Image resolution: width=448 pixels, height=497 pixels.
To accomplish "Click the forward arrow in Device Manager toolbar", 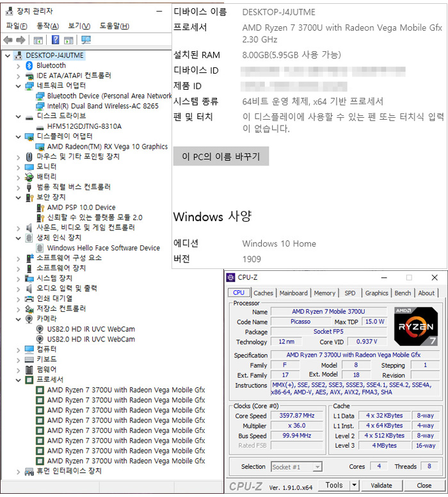I will coord(20,40).
